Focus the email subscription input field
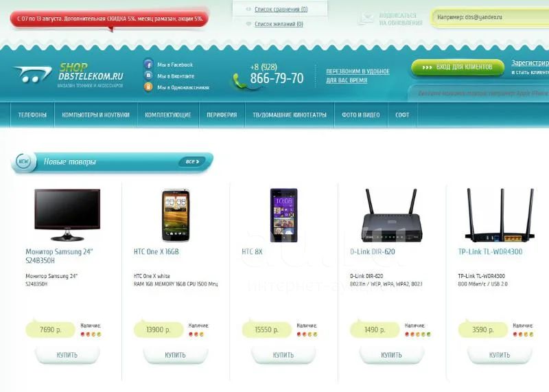Viewport: 549px width, 392px height. pyautogui.click(x=491, y=16)
